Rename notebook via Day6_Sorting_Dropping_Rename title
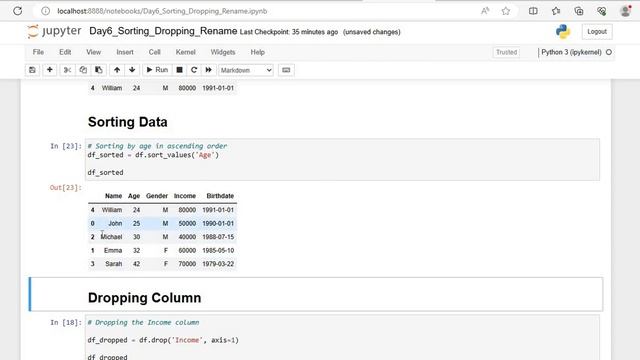The height and width of the screenshot is (360, 640). [163, 31]
